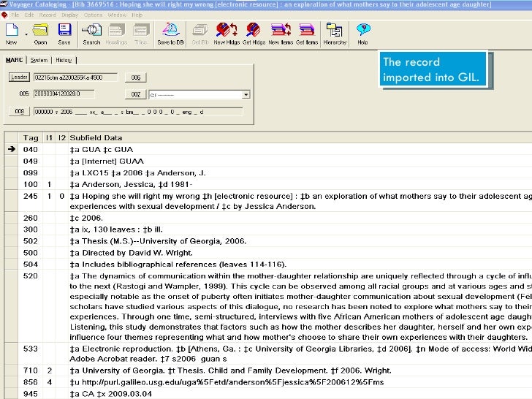The image size is (532, 399).
Task: Click the 504 bibliographical references note
Action: 178,265
